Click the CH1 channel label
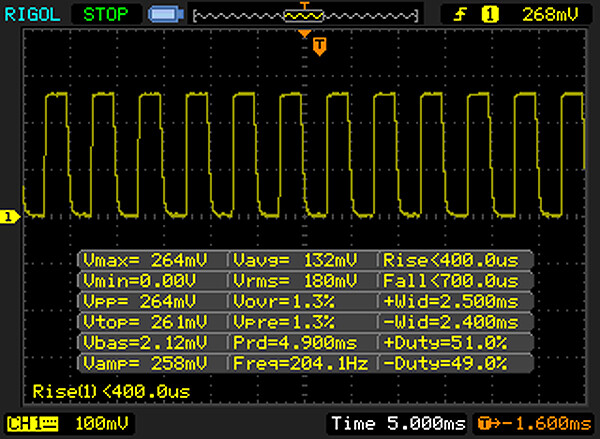The height and width of the screenshot is (439, 600). (x=32, y=423)
